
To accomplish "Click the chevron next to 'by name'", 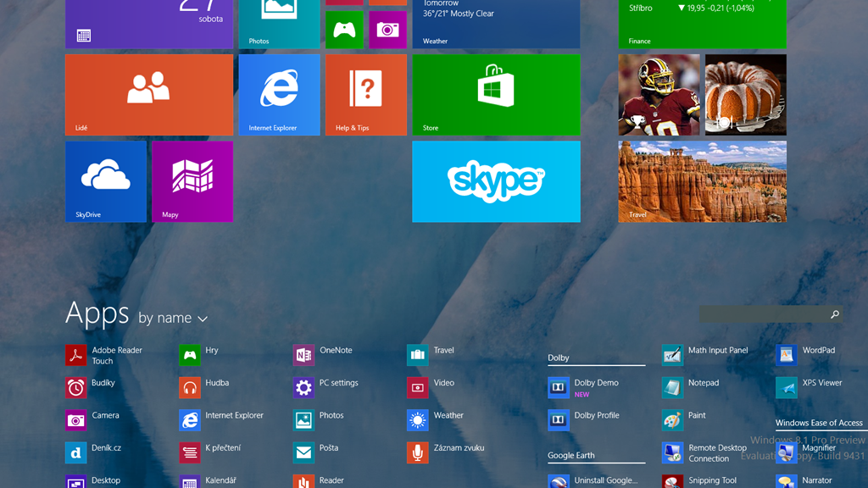I will [203, 319].
